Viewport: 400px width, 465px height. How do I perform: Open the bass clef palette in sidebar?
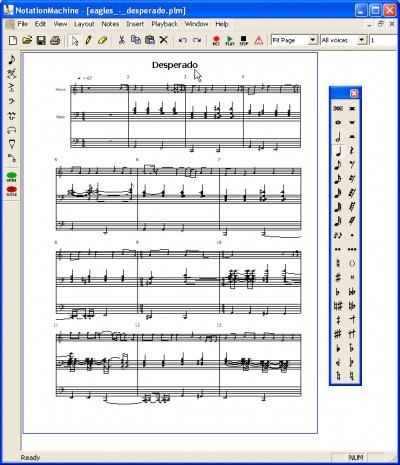[12, 101]
